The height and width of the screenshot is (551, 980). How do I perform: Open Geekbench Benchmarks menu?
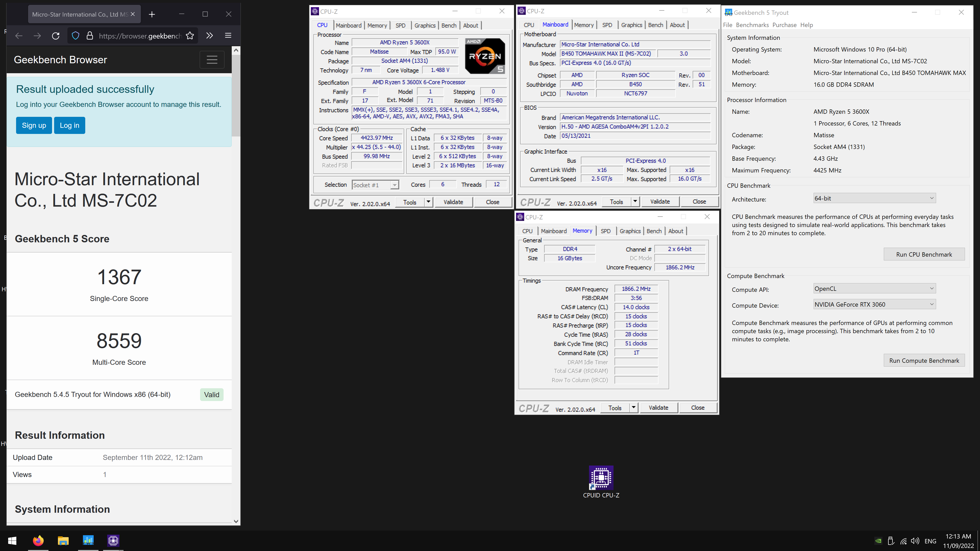pos(752,25)
